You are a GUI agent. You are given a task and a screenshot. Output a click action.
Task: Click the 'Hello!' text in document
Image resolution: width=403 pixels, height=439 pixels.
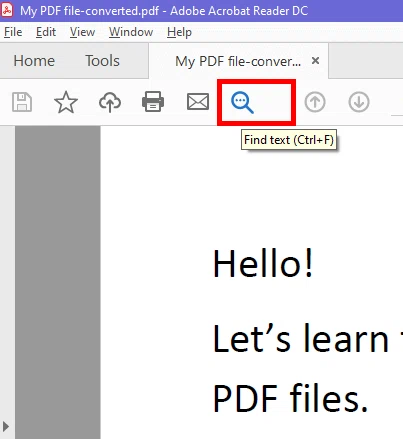coord(263,263)
